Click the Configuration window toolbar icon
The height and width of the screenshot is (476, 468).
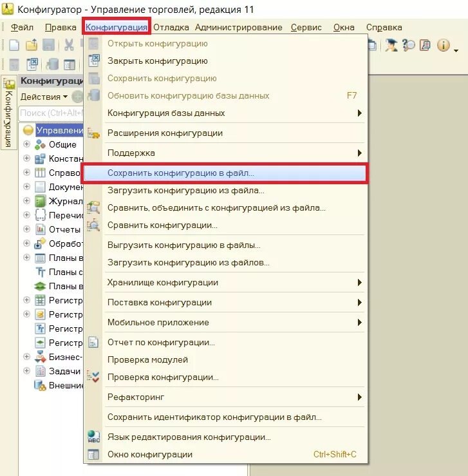(x=70, y=64)
